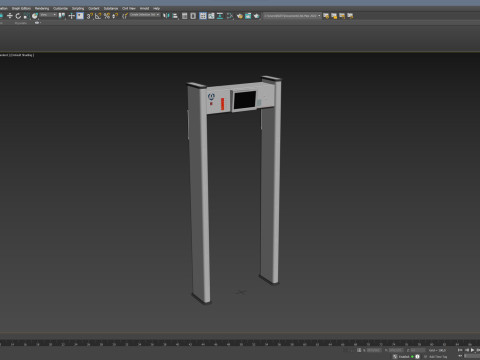Image resolution: width=480 pixels, height=360 pixels.
Task: Click the Z coordinate field
Action: 418,350
